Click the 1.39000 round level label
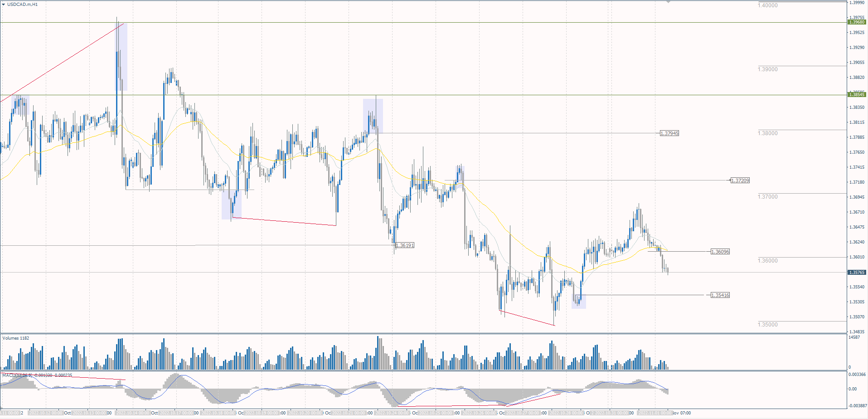The height and width of the screenshot is (419, 868). coord(768,69)
